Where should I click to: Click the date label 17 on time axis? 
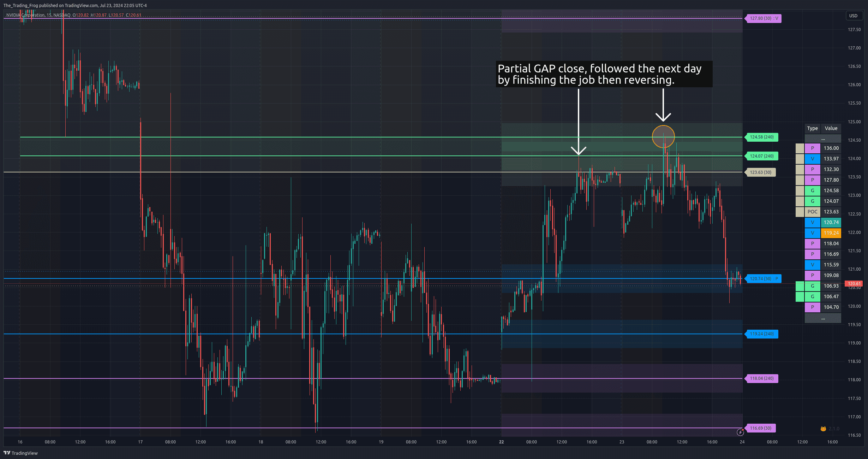coord(140,442)
